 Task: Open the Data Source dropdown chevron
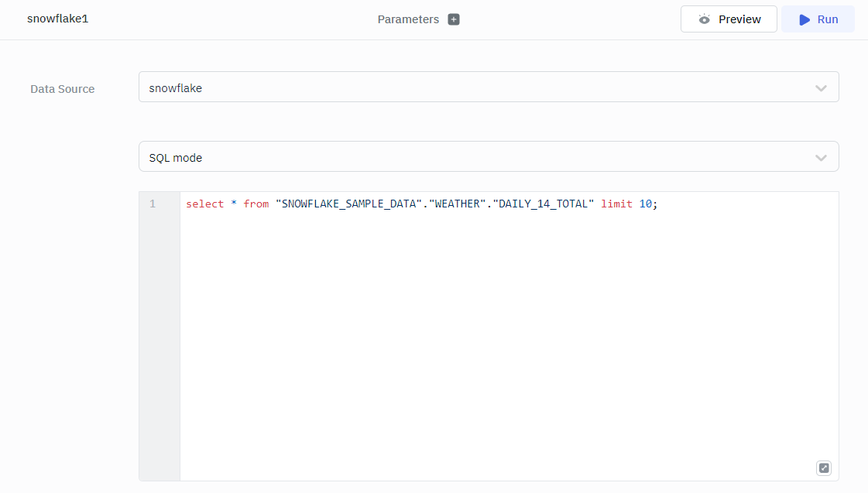[821, 88]
